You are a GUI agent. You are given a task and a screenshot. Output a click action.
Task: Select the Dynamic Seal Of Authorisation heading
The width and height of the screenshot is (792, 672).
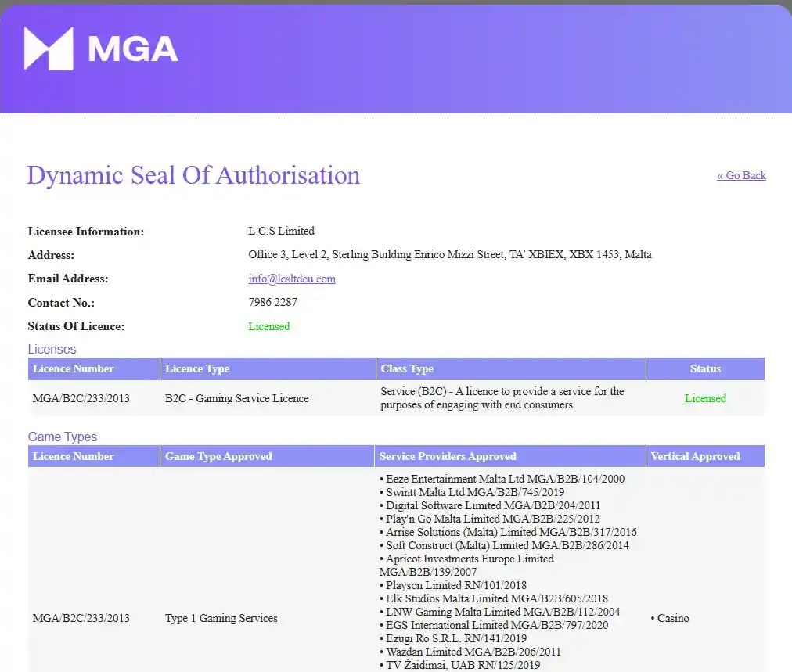point(193,175)
